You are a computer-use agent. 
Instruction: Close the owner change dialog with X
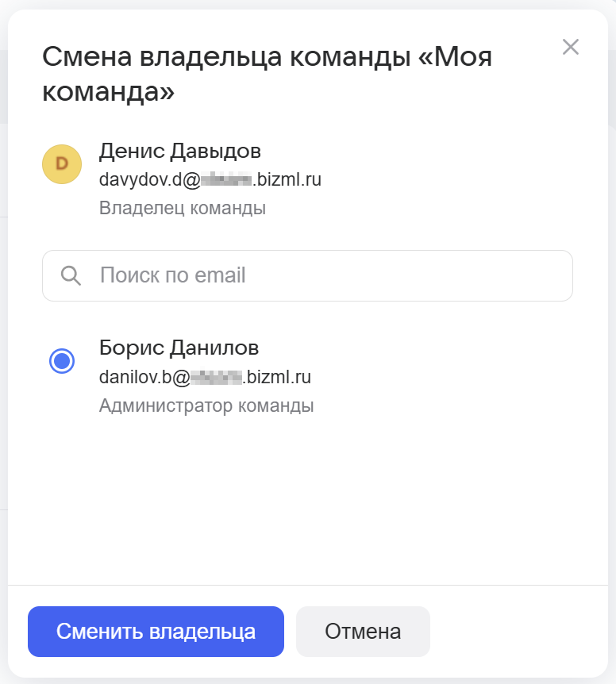click(570, 47)
